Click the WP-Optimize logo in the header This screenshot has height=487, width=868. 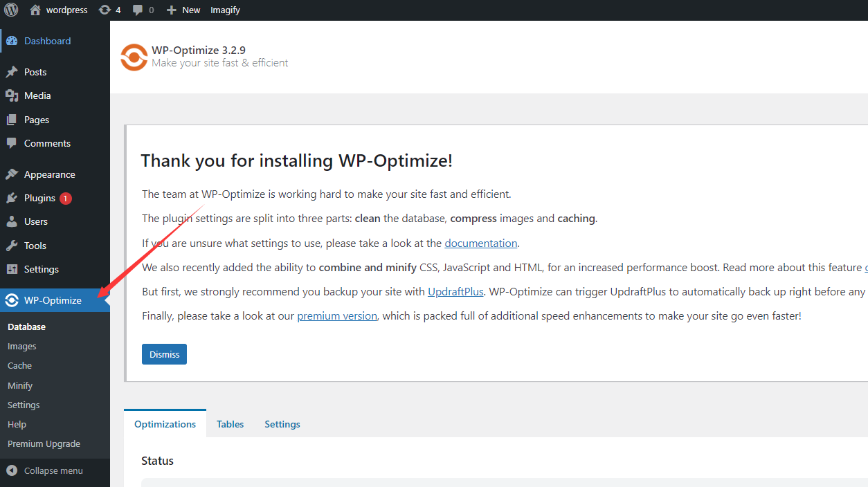point(134,57)
